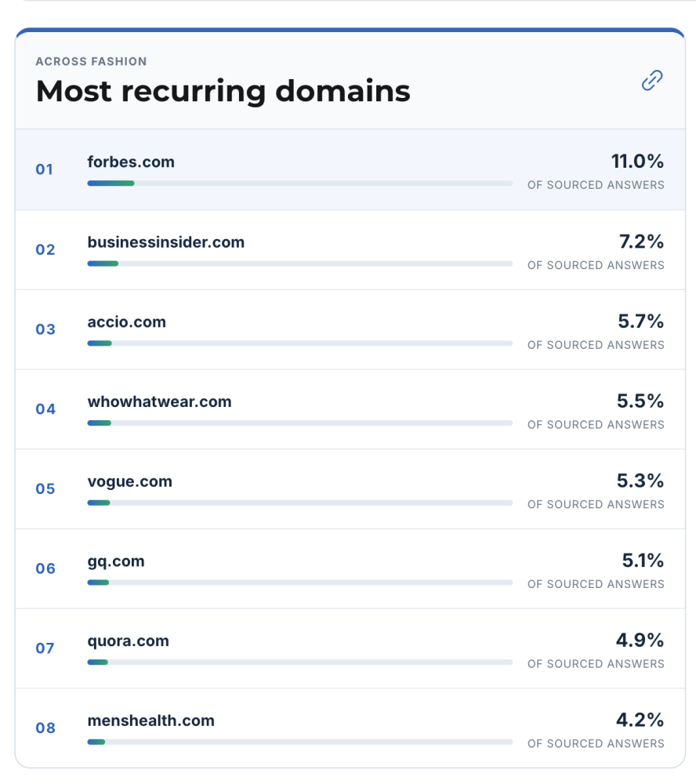Screen dimensions: 696x784
Task: Click the gq.com progress bar
Action: tap(300, 583)
